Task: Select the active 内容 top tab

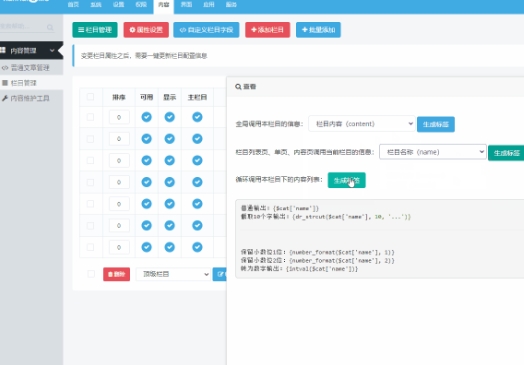Action: 164,5
